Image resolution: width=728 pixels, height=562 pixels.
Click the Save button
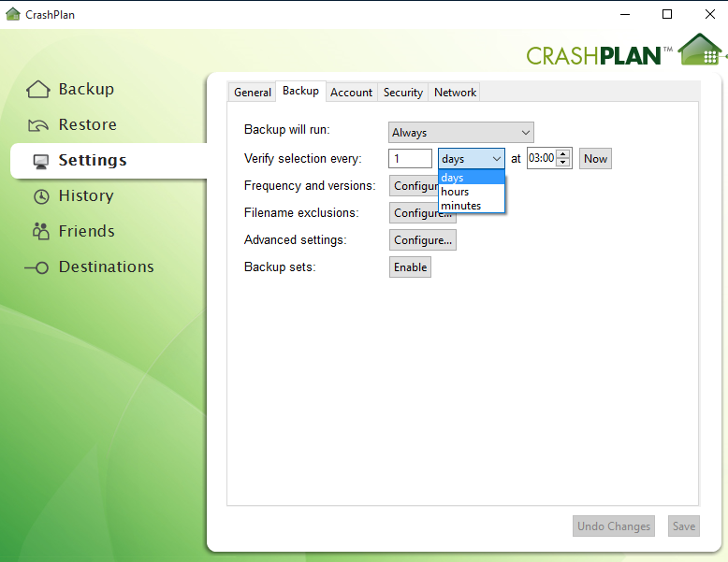[684, 526]
